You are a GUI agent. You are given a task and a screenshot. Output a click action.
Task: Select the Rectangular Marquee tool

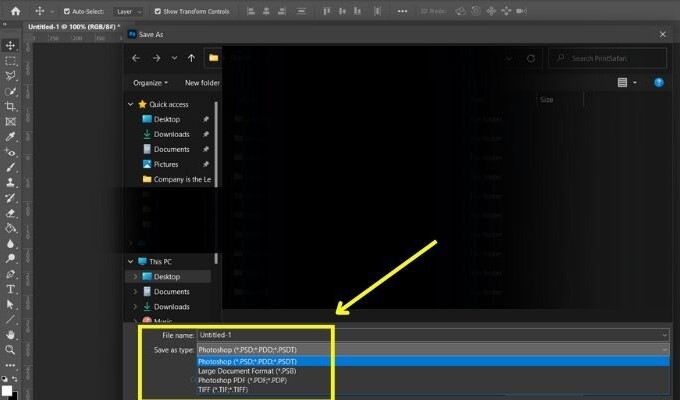[x=10, y=60]
